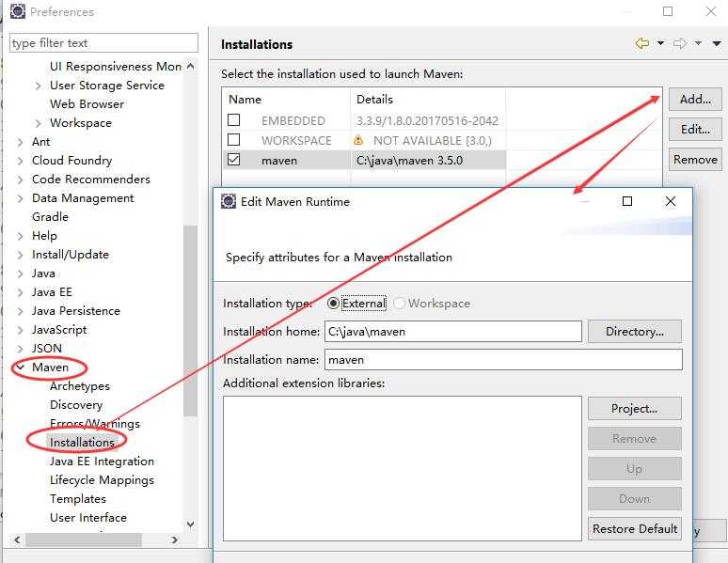Viewport: 728px width, 563px height.
Task: Select User Interface under Maven
Action: click(x=88, y=518)
